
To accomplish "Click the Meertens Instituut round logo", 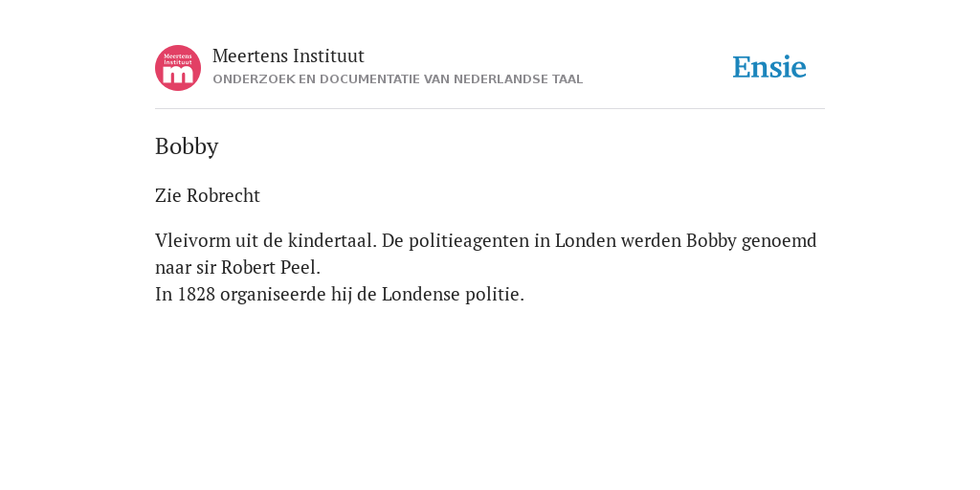I will point(178,68).
